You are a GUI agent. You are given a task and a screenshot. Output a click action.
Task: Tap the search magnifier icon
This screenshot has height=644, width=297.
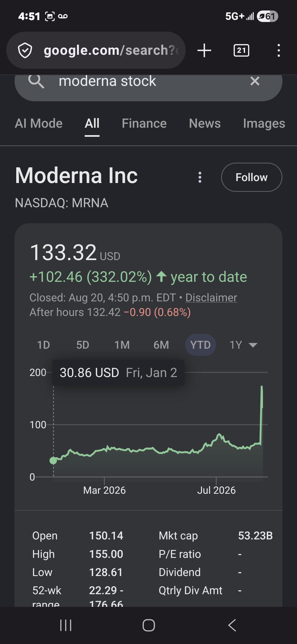pos(36,81)
